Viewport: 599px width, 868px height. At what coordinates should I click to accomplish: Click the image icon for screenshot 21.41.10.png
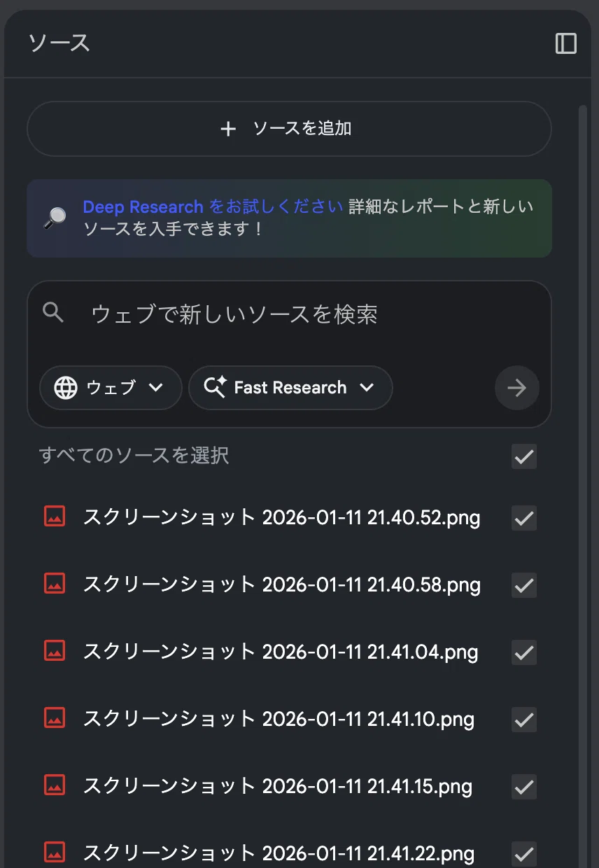point(55,717)
